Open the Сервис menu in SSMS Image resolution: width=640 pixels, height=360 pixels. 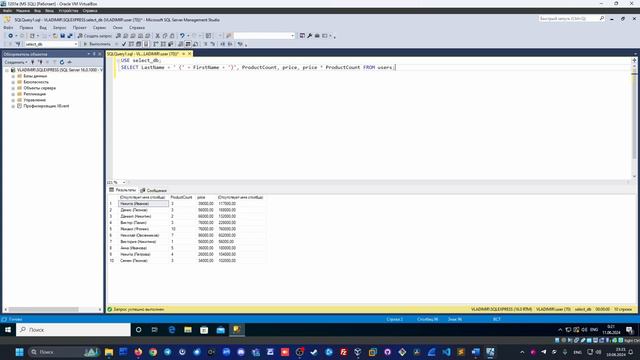pos(99,28)
